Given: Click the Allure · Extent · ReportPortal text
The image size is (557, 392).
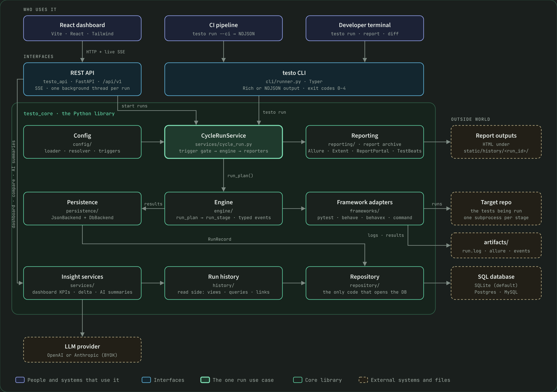Looking at the screenshot, I should tap(365, 151).
